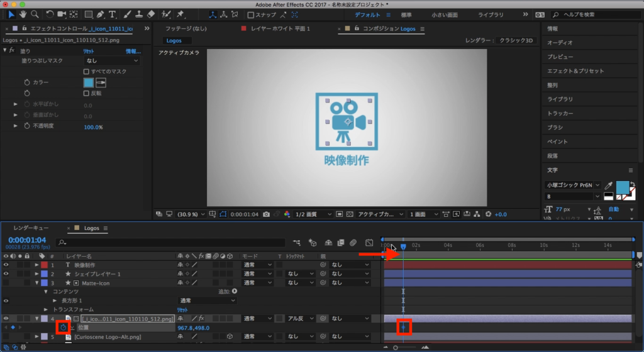Expand the トランスフォーム property group
Image resolution: width=644 pixels, height=352 pixels.
pyautogui.click(x=46, y=309)
